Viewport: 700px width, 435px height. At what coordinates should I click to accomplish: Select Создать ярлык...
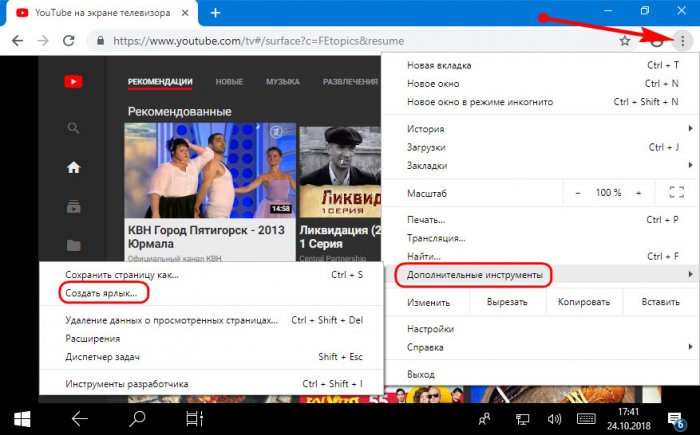[212, 293]
